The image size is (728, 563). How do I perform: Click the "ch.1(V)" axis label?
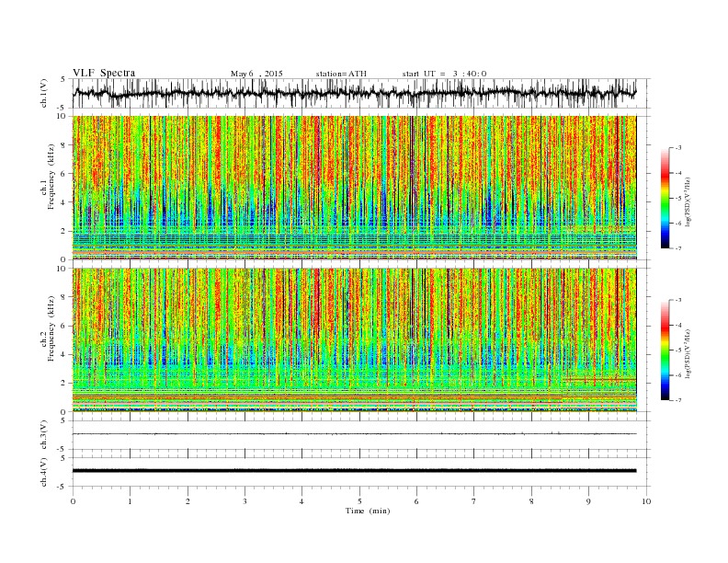pyautogui.click(x=44, y=93)
